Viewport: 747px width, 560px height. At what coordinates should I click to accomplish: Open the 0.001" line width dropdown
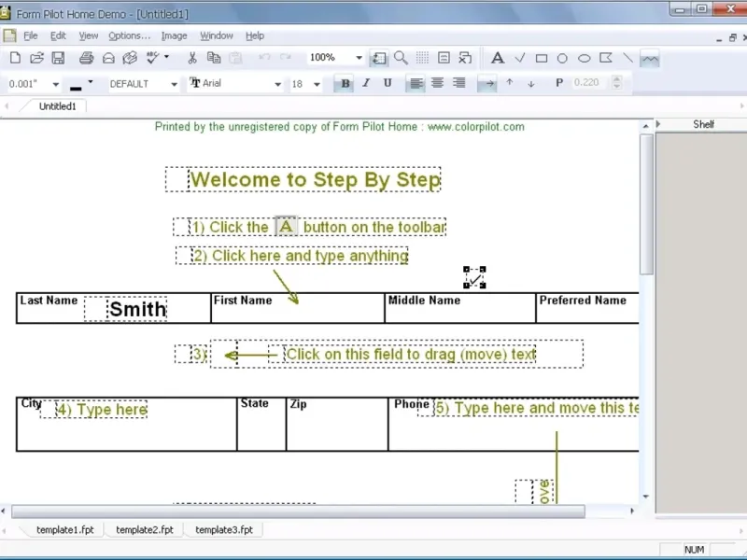pos(56,84)
